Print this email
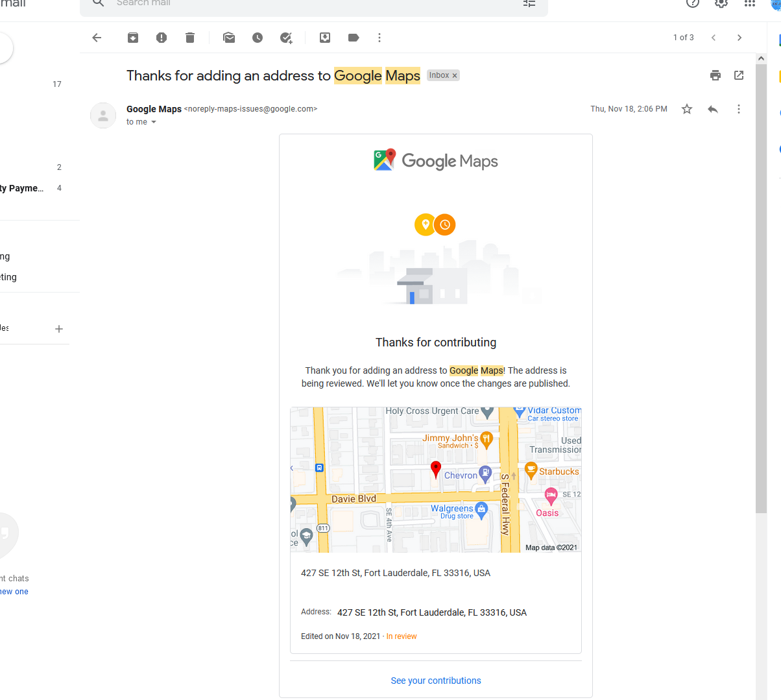 coord(715,75)
